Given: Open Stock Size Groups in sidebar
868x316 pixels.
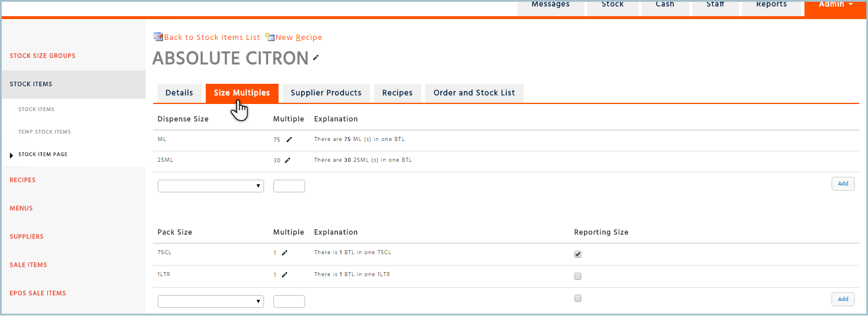Looking at the screenshot, I should [x=43, y=56].
